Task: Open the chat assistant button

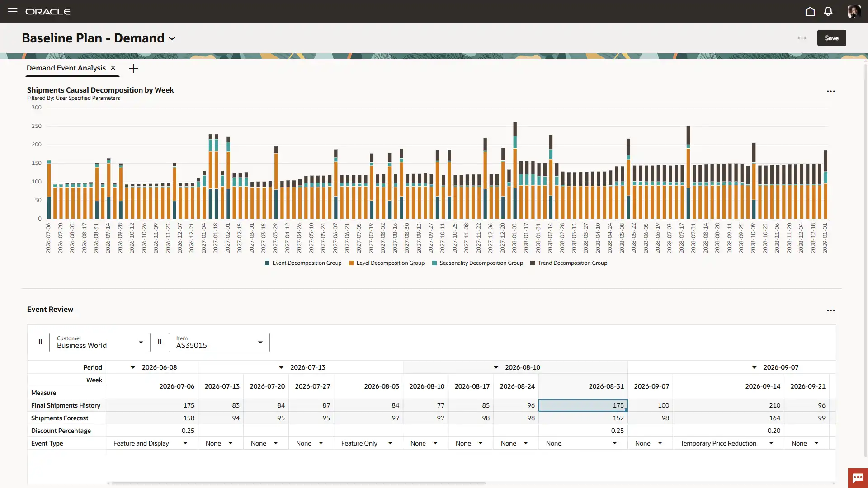Action: point(858,478)
